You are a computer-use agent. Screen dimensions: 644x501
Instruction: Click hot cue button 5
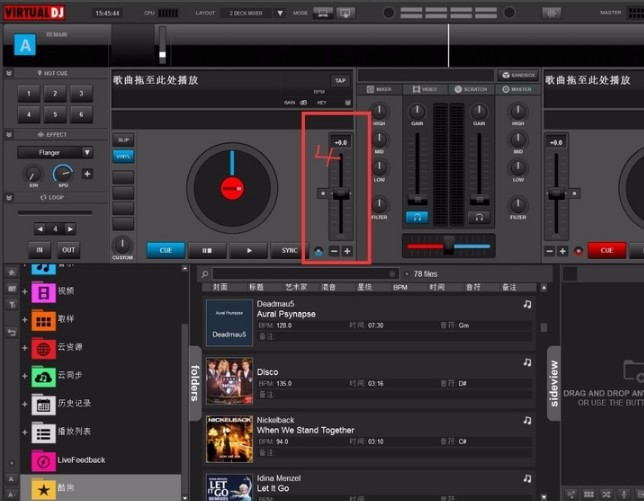55,115
